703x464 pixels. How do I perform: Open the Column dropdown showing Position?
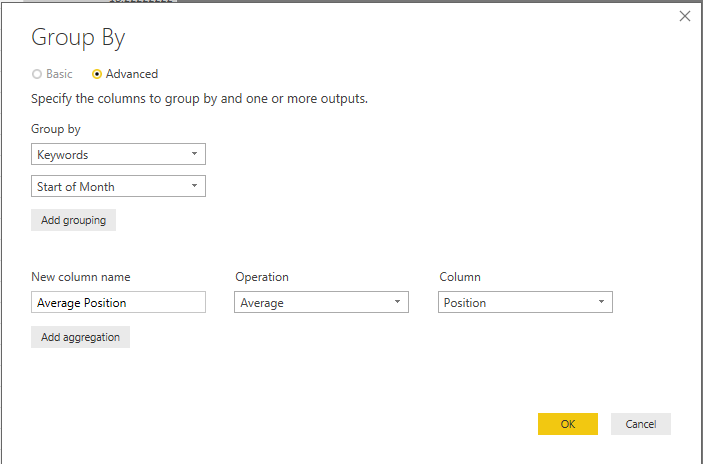(525, 302)
